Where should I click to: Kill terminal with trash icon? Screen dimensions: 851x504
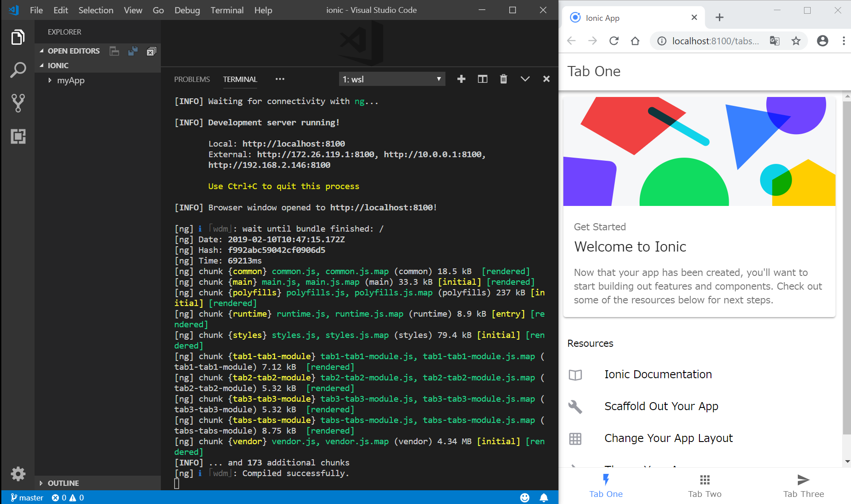pos(504,79)
